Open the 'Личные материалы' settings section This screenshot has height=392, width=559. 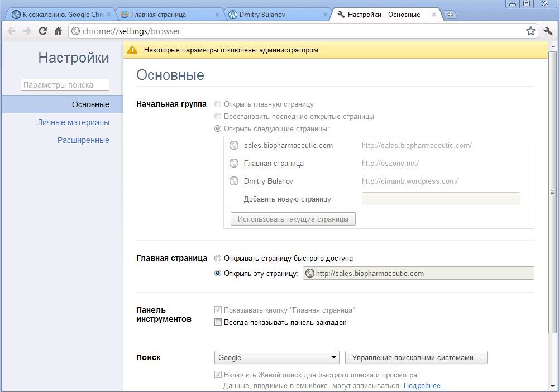73,122
